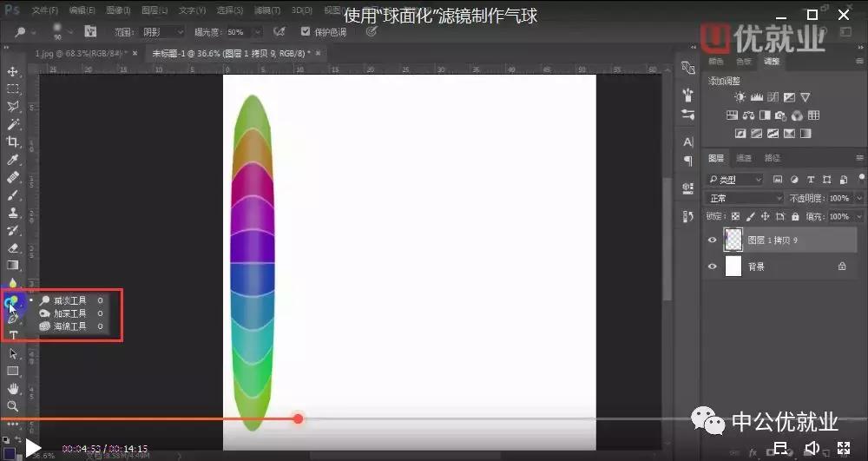Select the Gradient tool

click(13, 266)
